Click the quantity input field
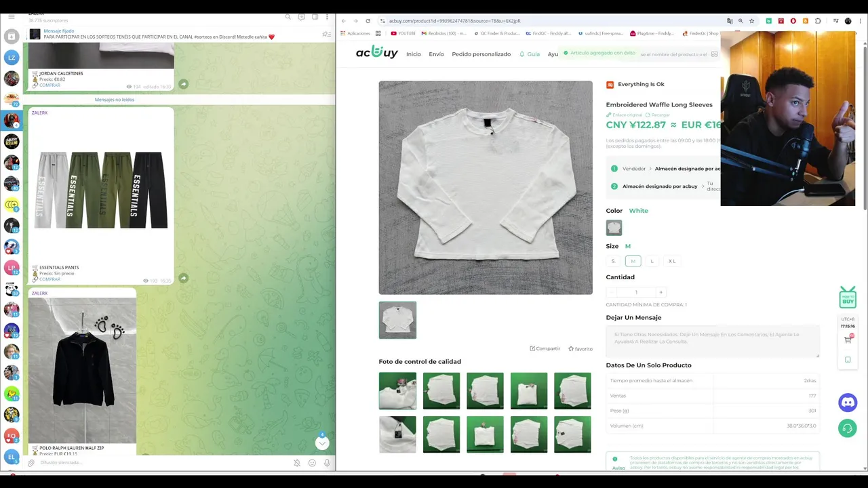This screenshot has width=868, height=488. click(636, 292)
